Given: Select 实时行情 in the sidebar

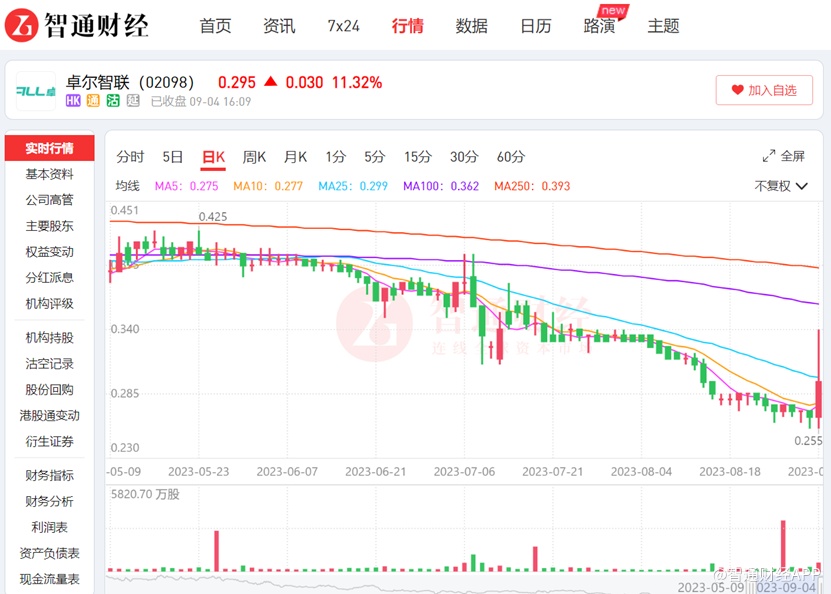Looking at the screenshot, I should point(49,148).
